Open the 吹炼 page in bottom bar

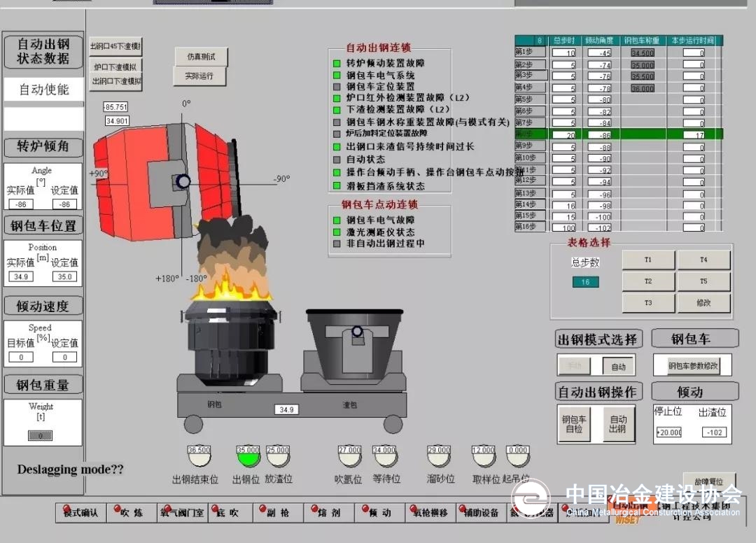pyautogui.click(x=131, y=513)
